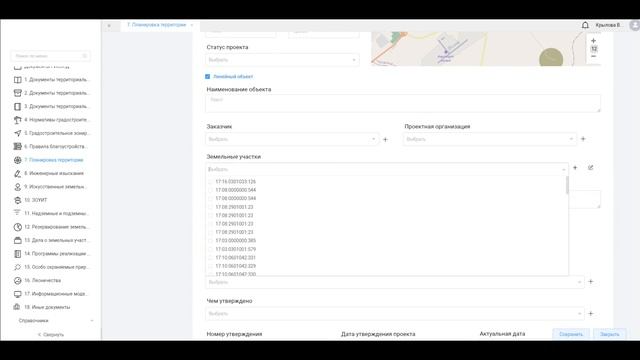Click the sidebar search field

tap(51, 56)
